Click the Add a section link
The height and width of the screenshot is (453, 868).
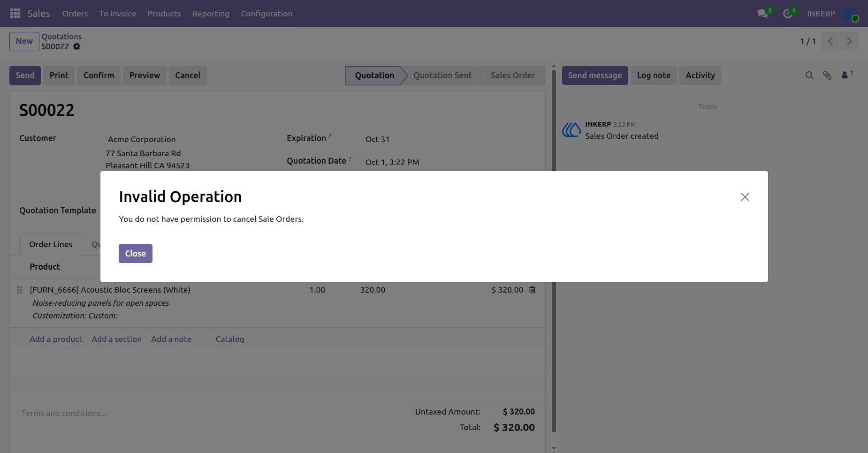(x=117, y=339)
